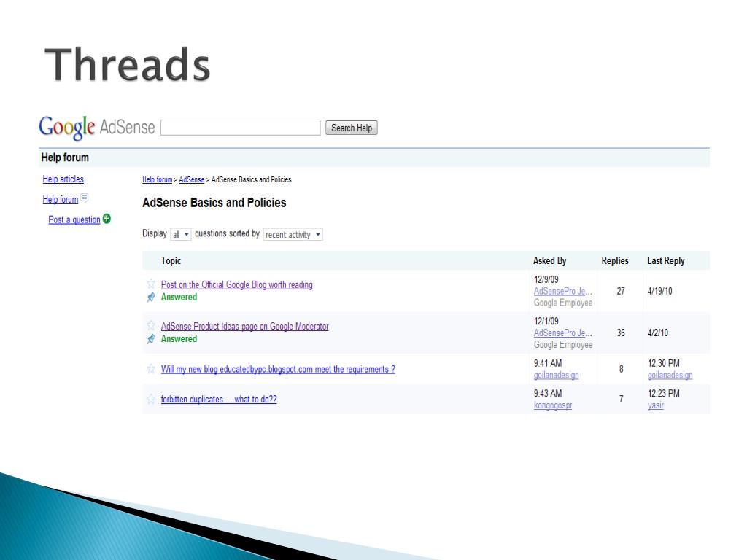
Task: Click the 27 replies count
Action: (x=621, y=291)
